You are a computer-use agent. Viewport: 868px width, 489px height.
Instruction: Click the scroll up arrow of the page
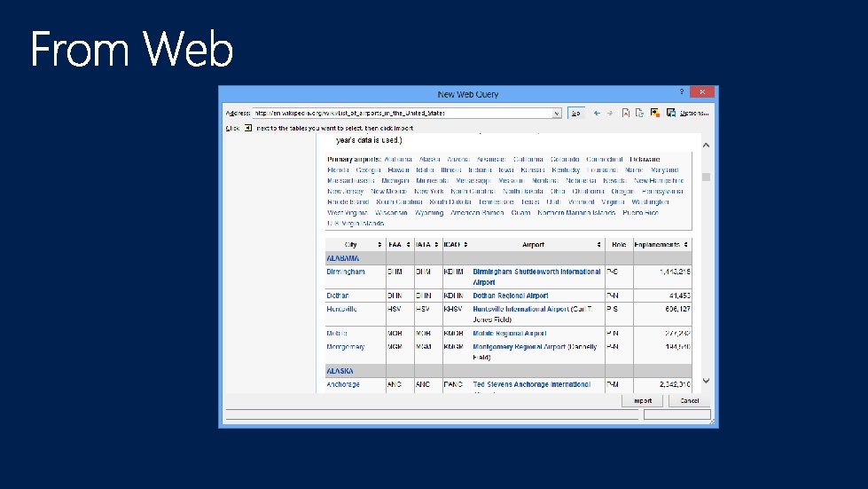coord(706,145)
